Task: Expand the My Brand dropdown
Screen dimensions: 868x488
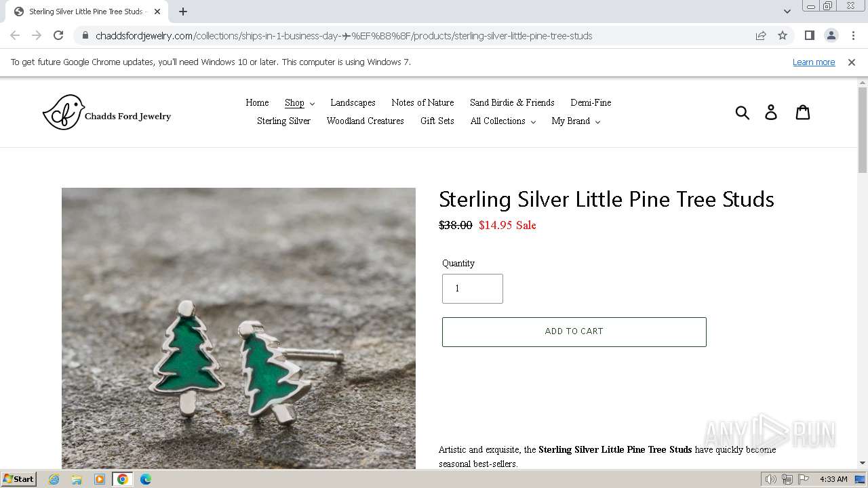Action: tap(576, 121)
